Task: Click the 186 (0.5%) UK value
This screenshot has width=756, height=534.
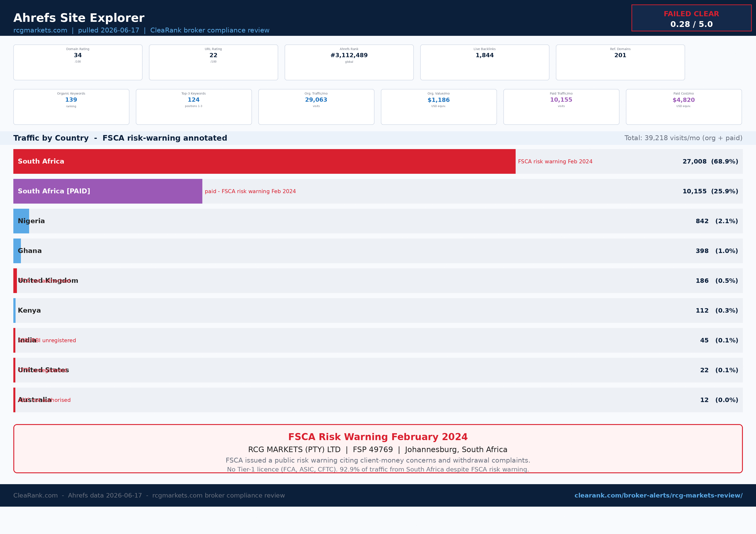Action: click(x=717, y=281)
